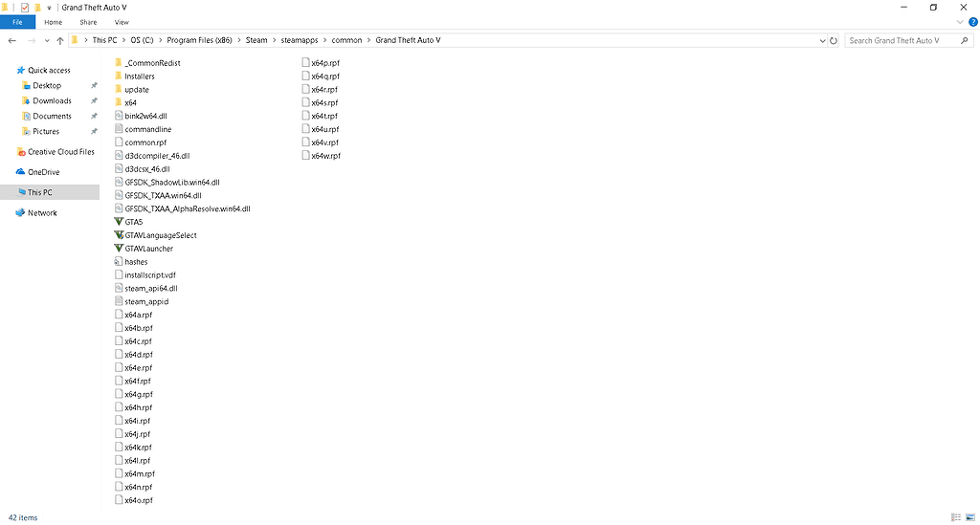
Task: Open the recent locations dropdown arrow
Action: pos(47,40)
